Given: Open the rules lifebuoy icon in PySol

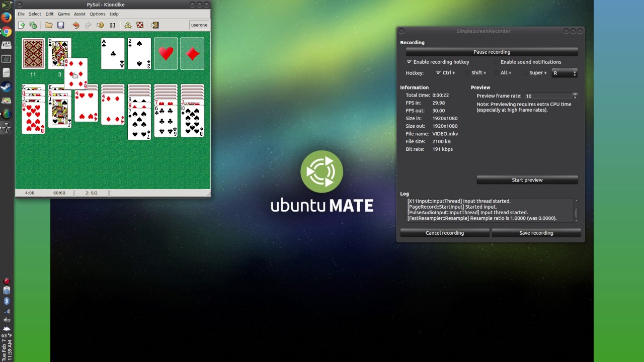Looking at the screenshot, I should [140, 25].
